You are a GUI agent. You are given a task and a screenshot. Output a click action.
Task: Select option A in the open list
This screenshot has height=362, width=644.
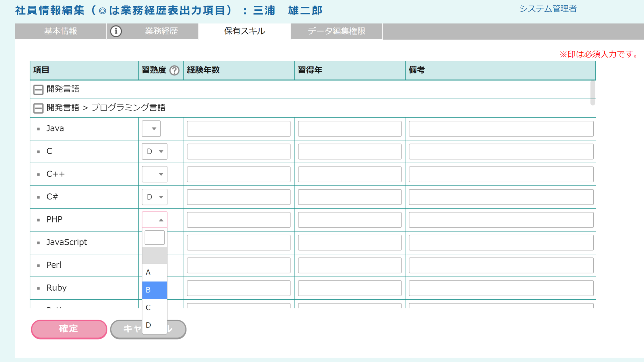click(154, 273)
